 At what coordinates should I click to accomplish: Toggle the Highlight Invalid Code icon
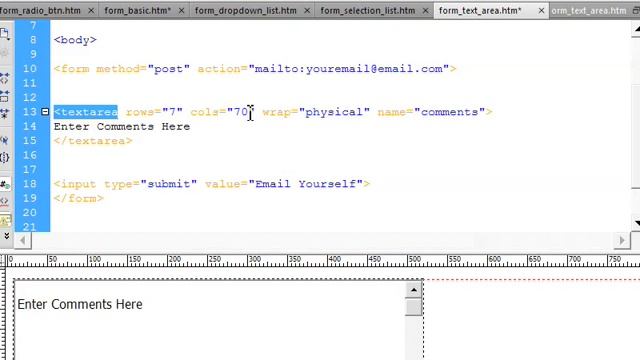point(4,201)
